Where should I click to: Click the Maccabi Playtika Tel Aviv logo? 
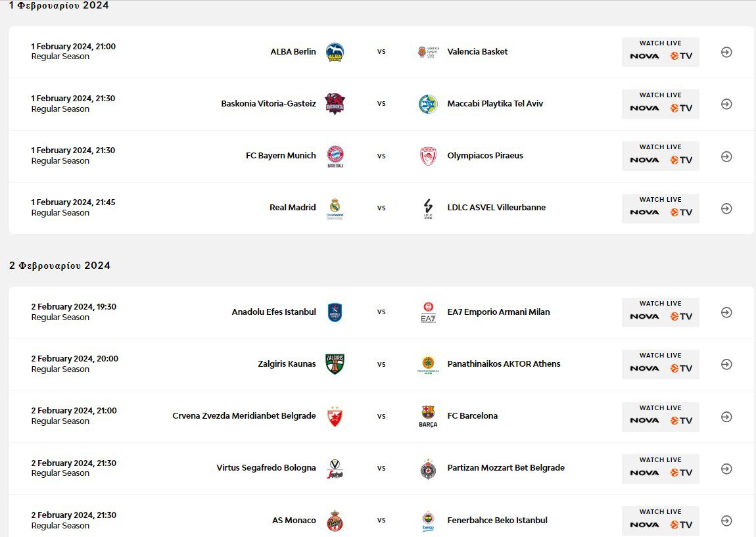pos(428,104)
